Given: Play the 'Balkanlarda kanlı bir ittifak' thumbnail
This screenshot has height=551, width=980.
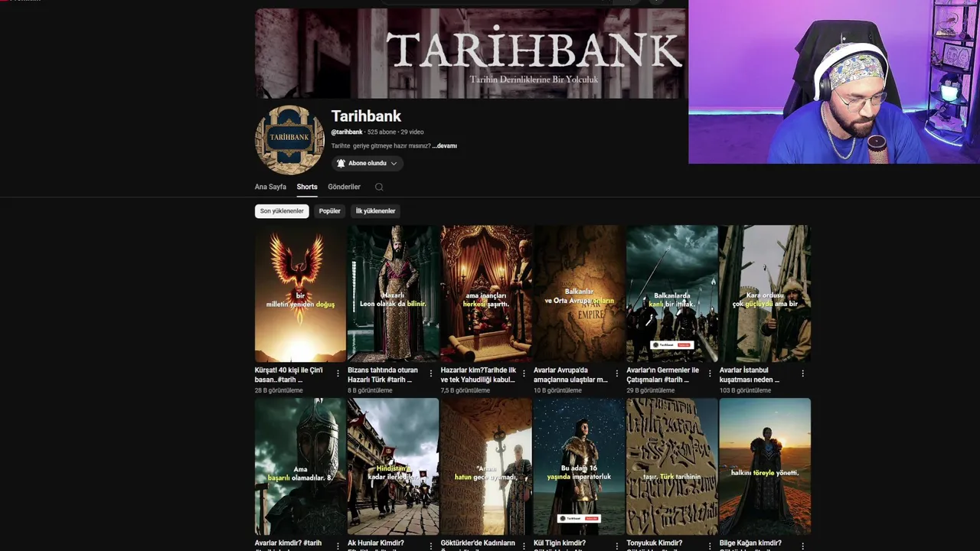Looking at the screenshot, I should (672, 293).
